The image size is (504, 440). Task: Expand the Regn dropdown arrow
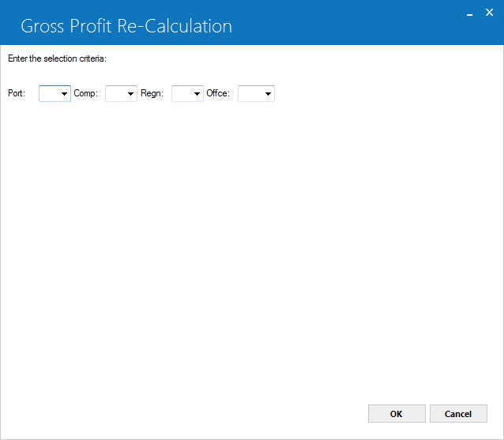197,94
